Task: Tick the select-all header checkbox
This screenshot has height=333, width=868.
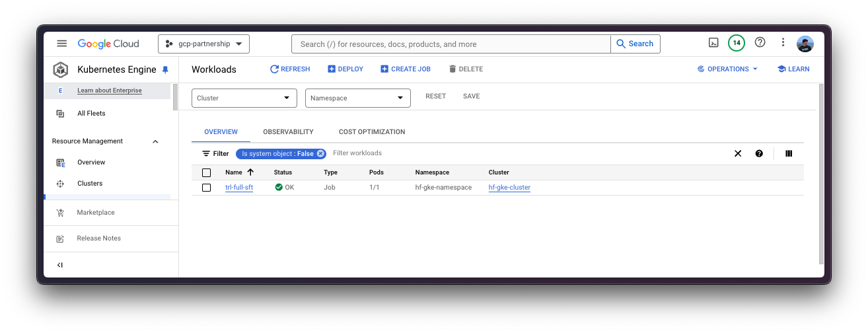Action: (206, 172)
